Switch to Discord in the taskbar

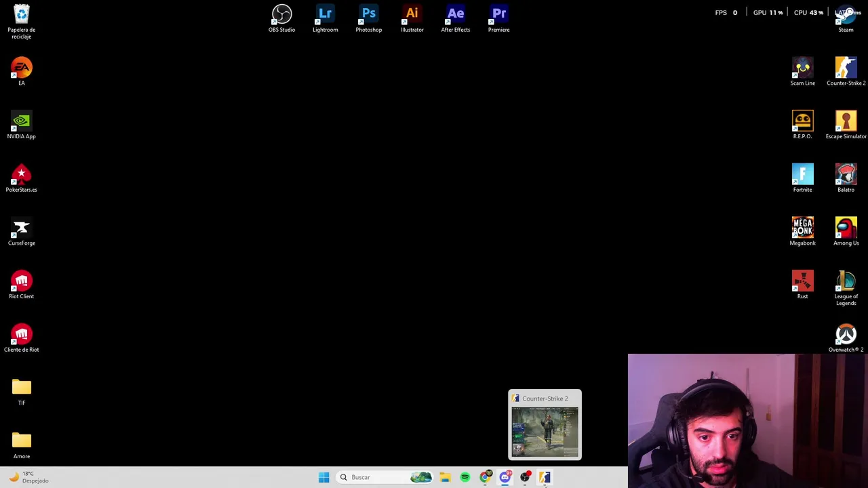coord(505,477)
